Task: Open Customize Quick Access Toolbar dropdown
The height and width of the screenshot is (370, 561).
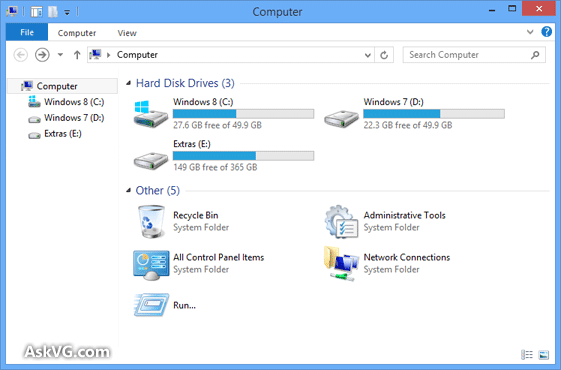Action: click(x=67, y=13)
